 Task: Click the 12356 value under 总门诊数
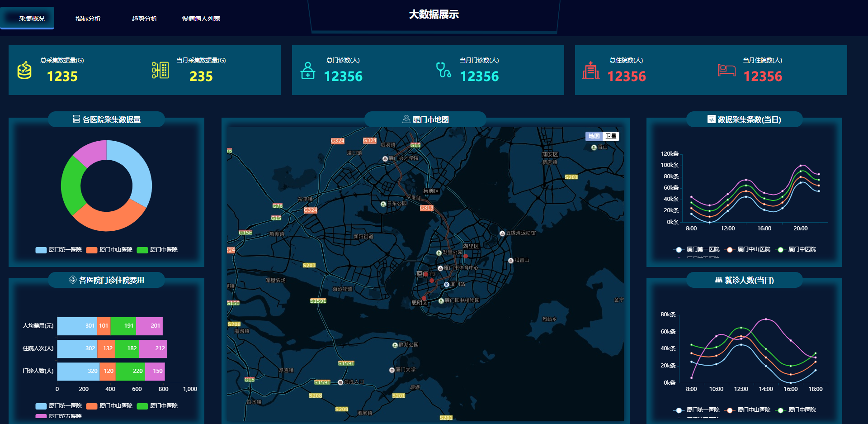coord(343,76)
